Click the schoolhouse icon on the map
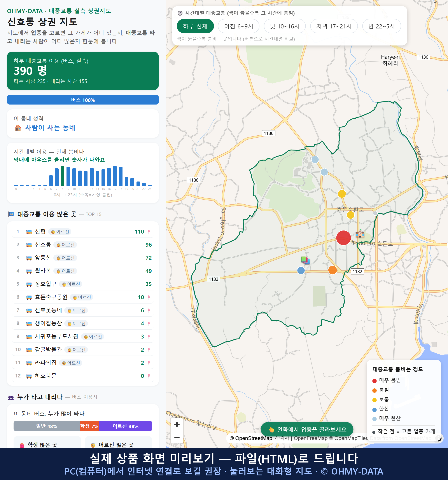 [x=360, y=234]
